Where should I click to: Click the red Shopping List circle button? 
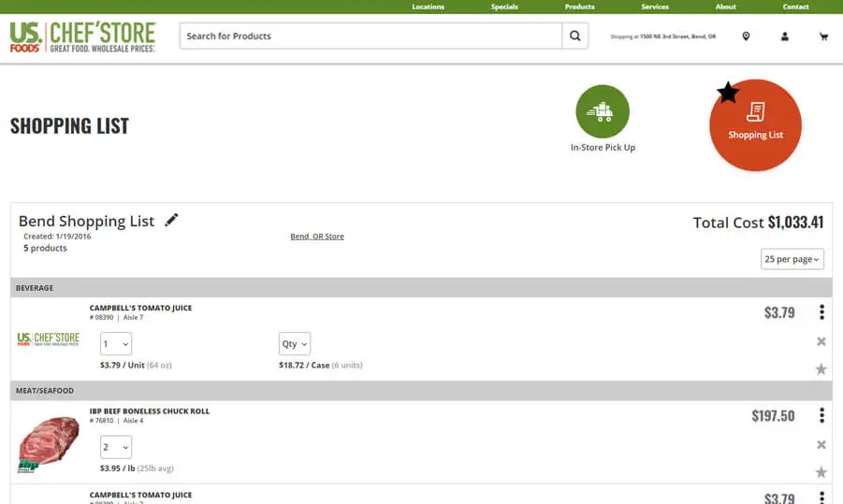click(755, 125)
